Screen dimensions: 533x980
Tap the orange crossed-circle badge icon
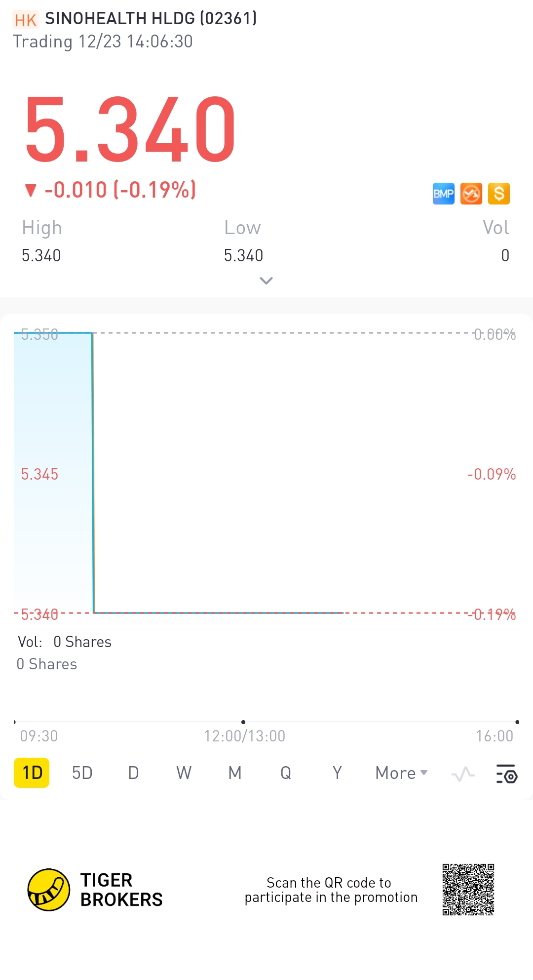click(471, 194)
